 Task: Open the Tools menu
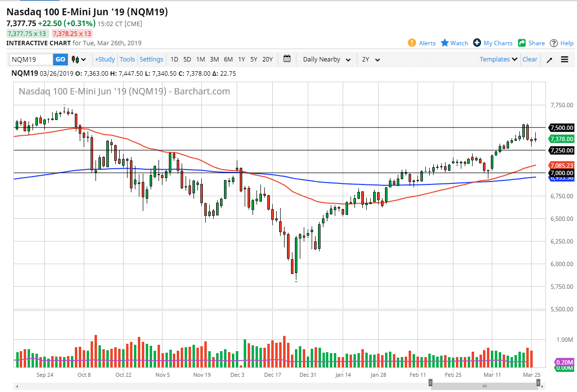pos(127,59)
